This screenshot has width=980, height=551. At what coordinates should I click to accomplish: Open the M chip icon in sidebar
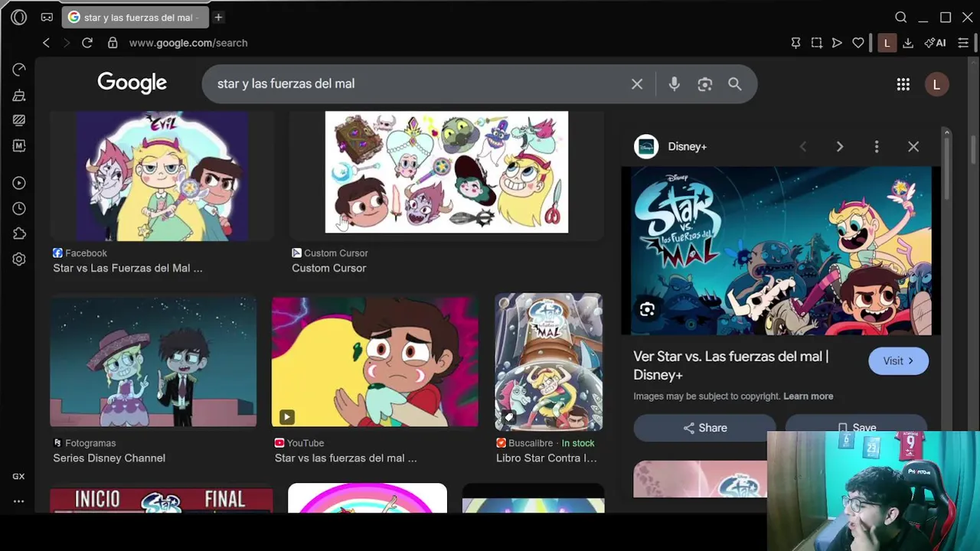(x=19, y=145)
